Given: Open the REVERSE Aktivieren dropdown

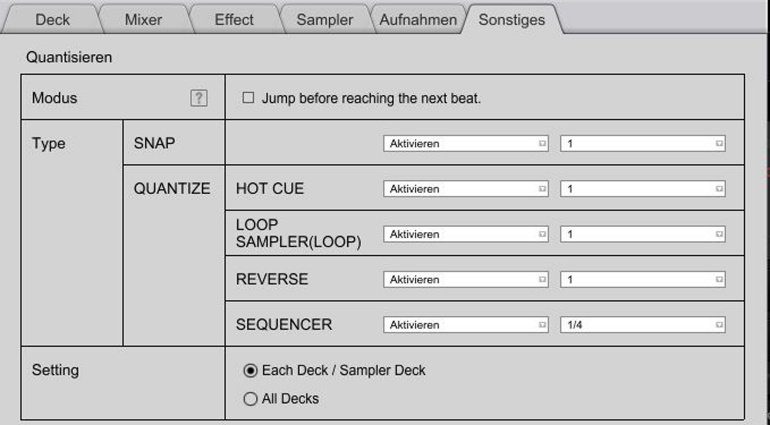Looking at the screenshot, I should [466, 280].
